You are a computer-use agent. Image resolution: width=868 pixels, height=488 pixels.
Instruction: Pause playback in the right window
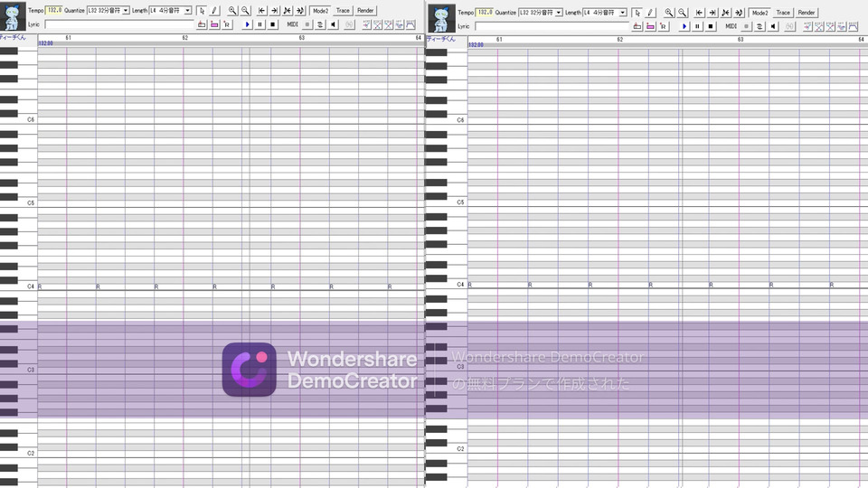tap(697, 26)
